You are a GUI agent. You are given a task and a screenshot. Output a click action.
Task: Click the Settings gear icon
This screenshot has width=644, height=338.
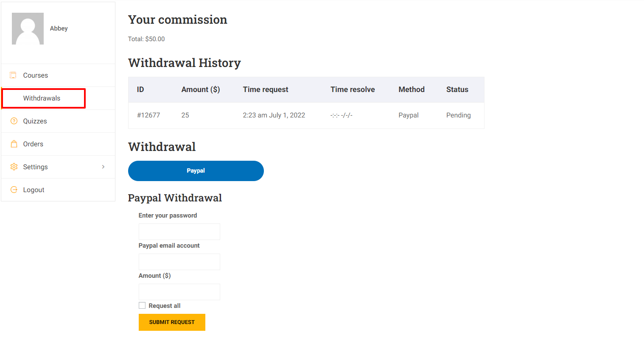(x=14, y=167)
